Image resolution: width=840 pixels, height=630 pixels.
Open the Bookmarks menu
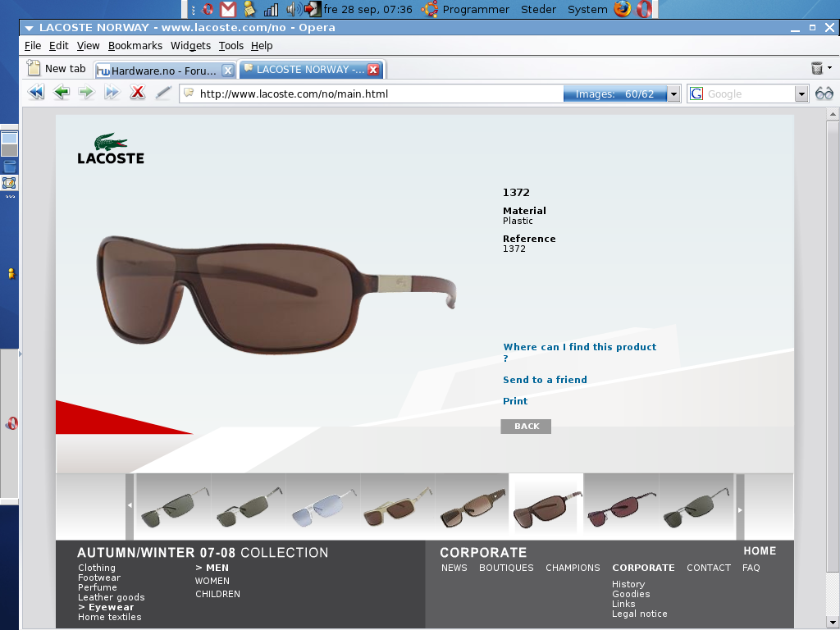[x=135, y=46]
